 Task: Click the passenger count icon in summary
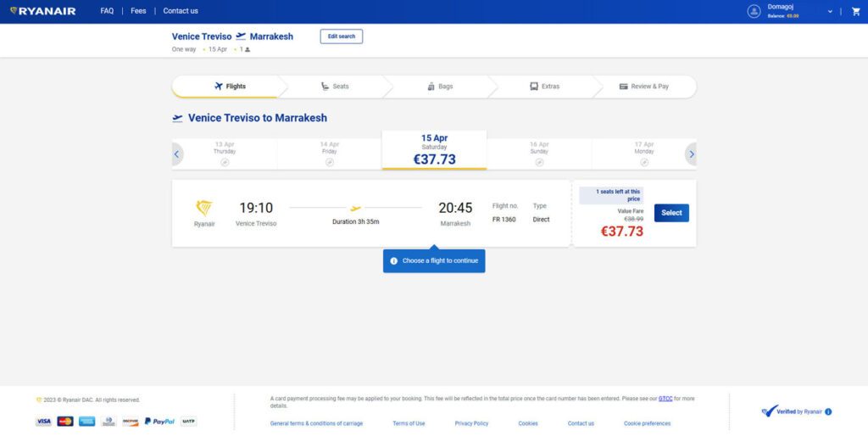[248, 50]
